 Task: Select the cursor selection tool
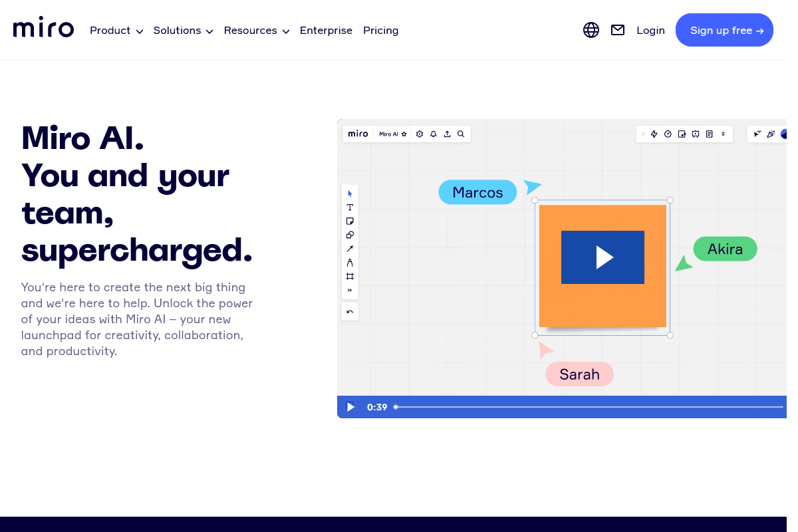point(350,193)
